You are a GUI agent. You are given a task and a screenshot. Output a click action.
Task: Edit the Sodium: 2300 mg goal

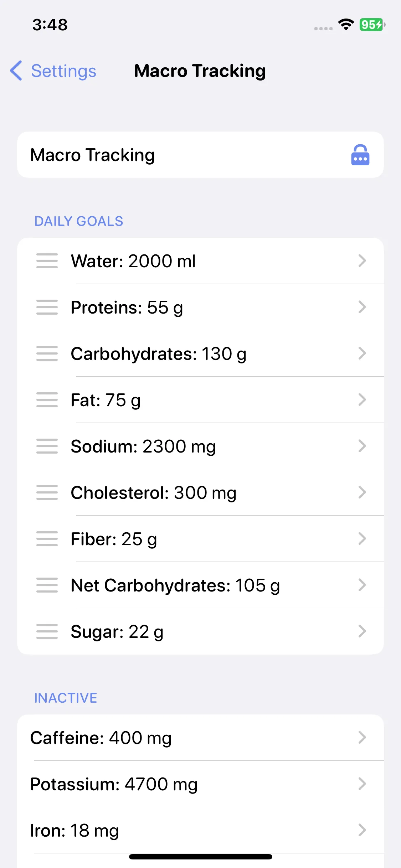pyautogui.click(x=200, y=446)
